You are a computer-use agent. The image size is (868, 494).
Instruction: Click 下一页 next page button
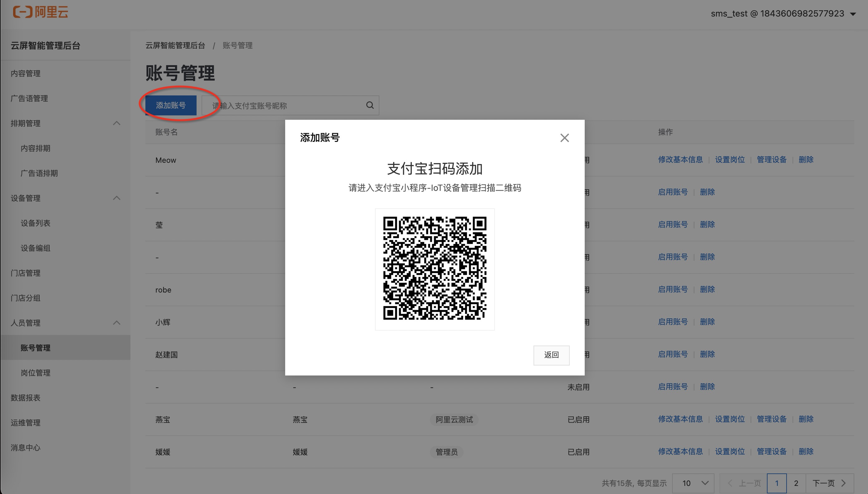tap(829, 483)
